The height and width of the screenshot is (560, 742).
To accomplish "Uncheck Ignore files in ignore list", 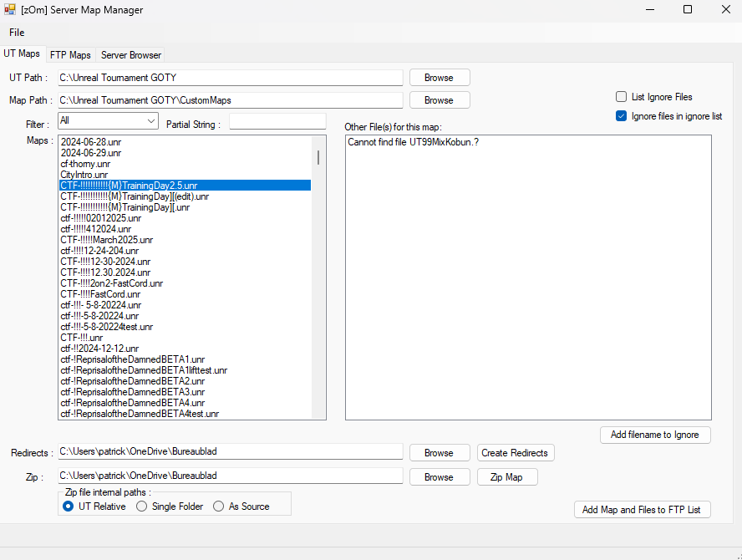I will click(x=622, y=116).
